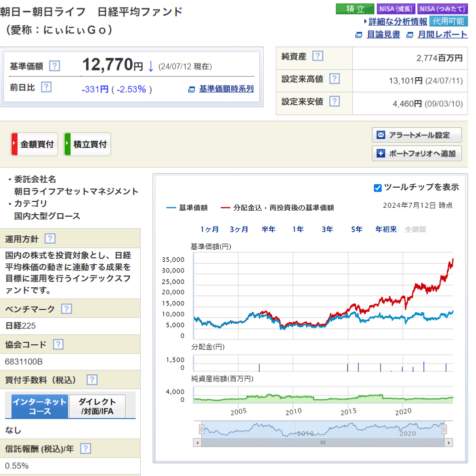Open the 月間レポート link
476x476 pixels.
click(x=442, y=35)
